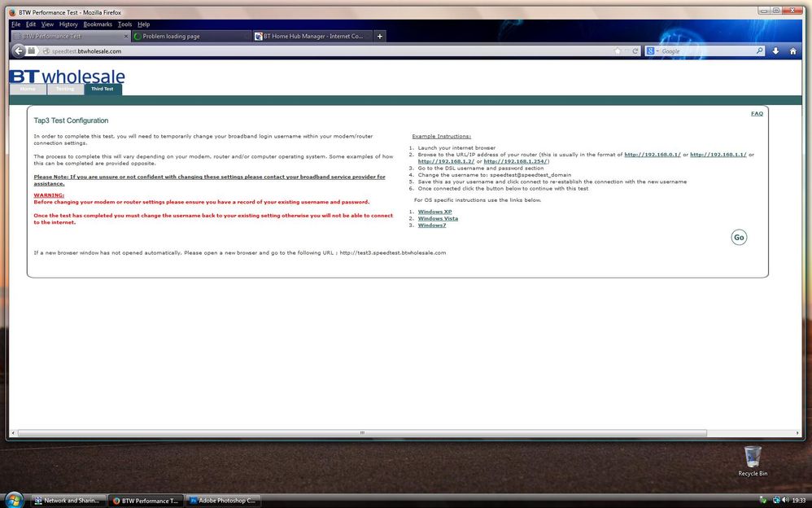Click the horizontal scrollbar right arrow

(797, 433)
